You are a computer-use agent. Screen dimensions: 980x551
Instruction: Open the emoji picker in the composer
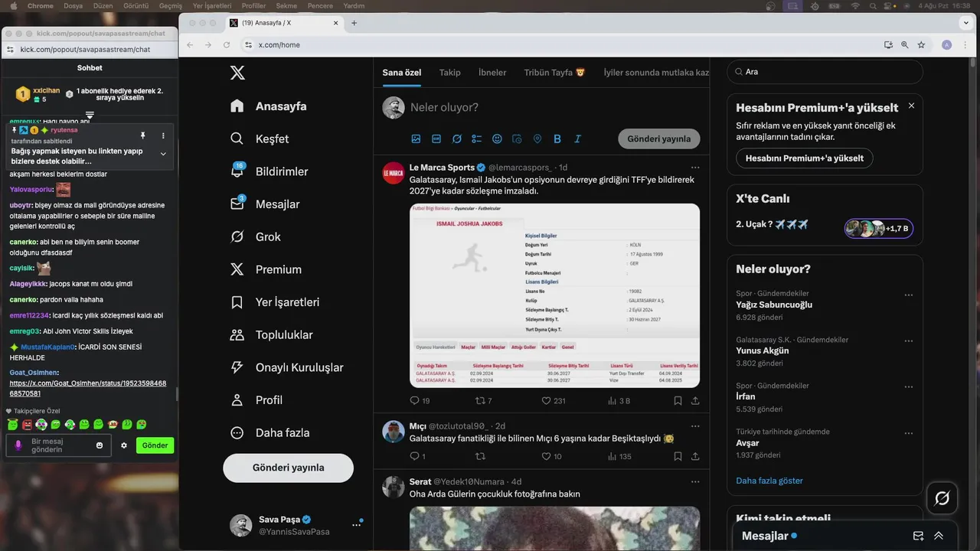coord(497,139)
